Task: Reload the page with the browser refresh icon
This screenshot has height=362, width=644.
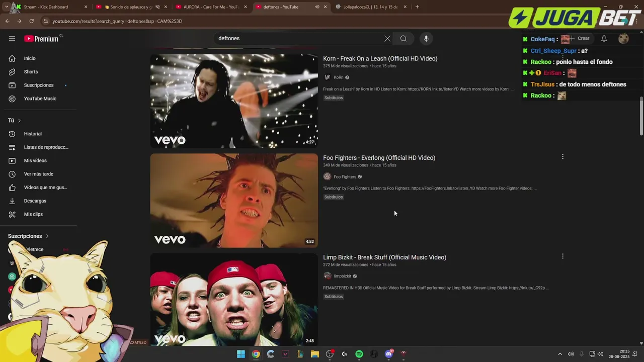Action: coord(31,21)
